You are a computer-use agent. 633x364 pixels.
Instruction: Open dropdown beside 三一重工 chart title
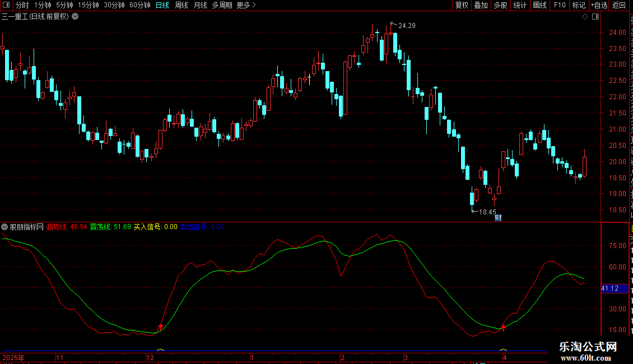(x=75, y=17)
